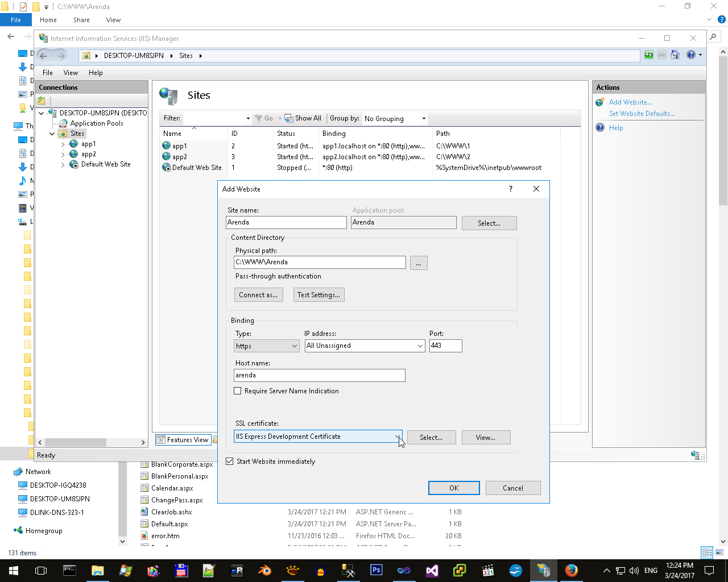Click the back navigation arrow in IIS Manager

[x=44, y=56]
